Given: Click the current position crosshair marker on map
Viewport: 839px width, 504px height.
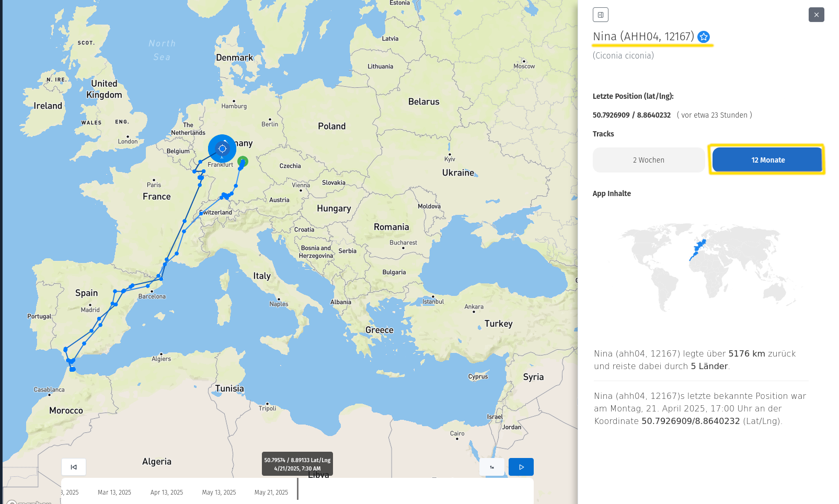Looking at the screenshot, I should 222,149.
